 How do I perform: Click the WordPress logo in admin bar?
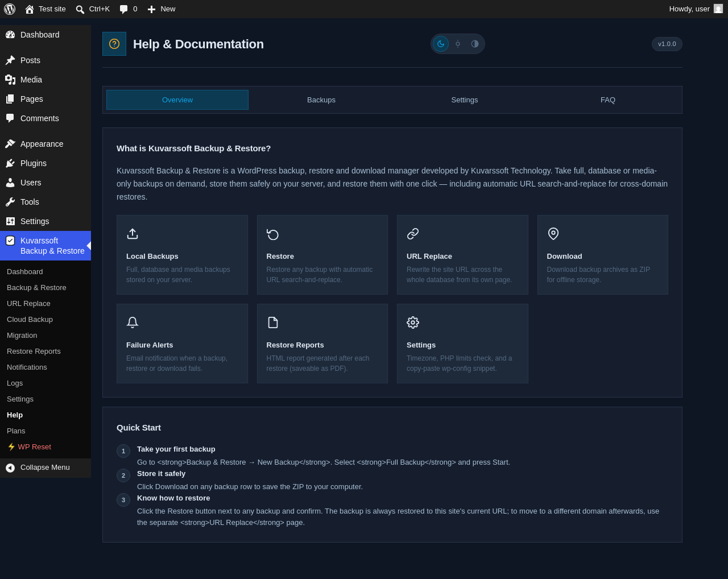[10, 9]
